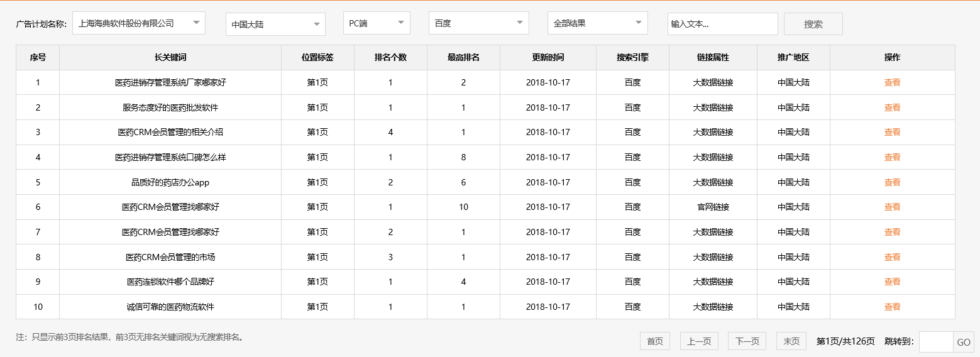
Task: Select keyword 医药CRM会员管理的市场
Action: click(x=170, y=257)
